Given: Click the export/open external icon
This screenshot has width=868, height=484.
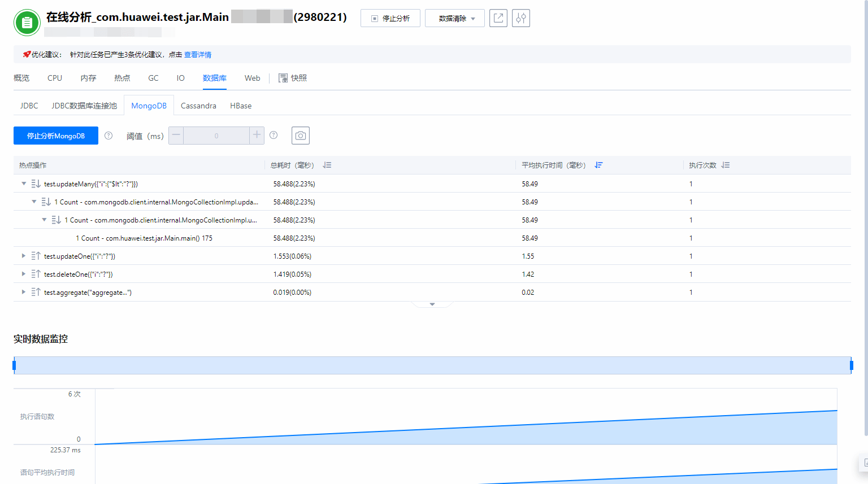Looking at the screenshot, I should pos(498,18).
